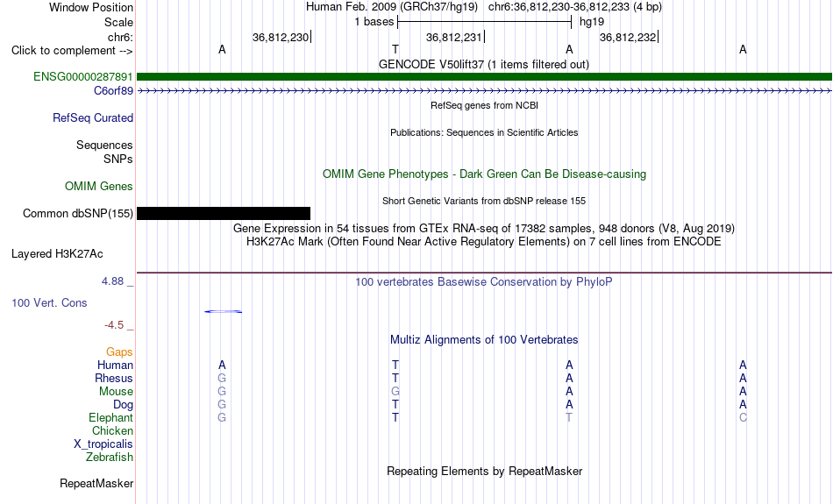Click the Dog species label
Image resolution: width=833 pixels, height=504 pixels.
click(124, 405)
